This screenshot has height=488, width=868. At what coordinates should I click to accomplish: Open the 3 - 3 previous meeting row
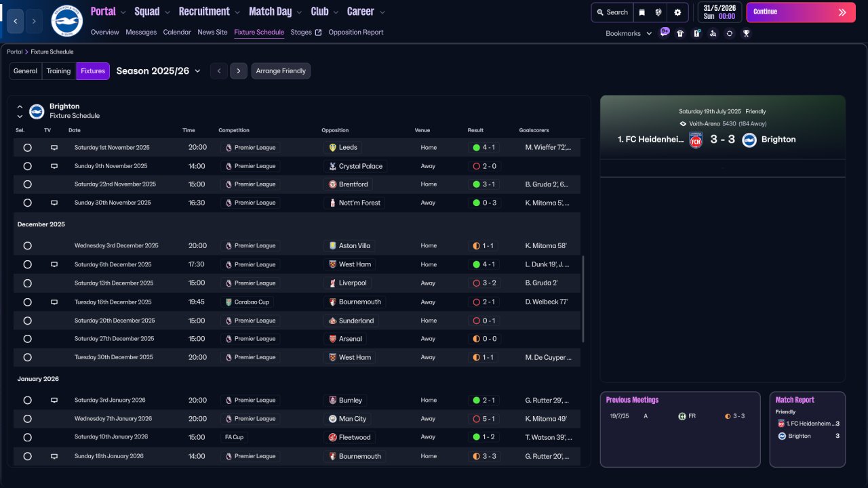tap(679, 416)
